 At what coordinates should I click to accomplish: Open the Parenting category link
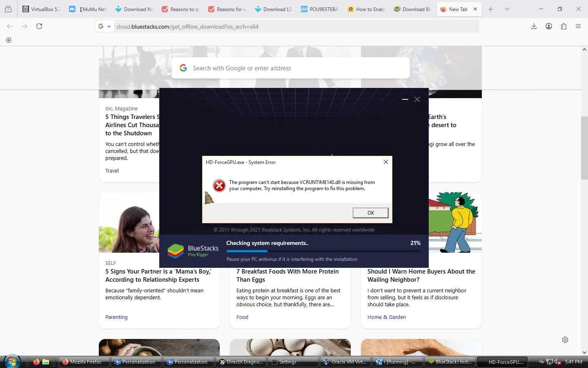coord(116,317)
